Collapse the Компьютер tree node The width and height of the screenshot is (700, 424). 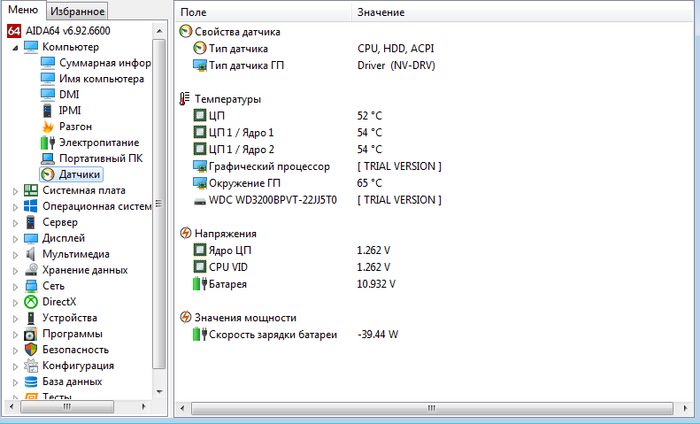pos(15,47)
